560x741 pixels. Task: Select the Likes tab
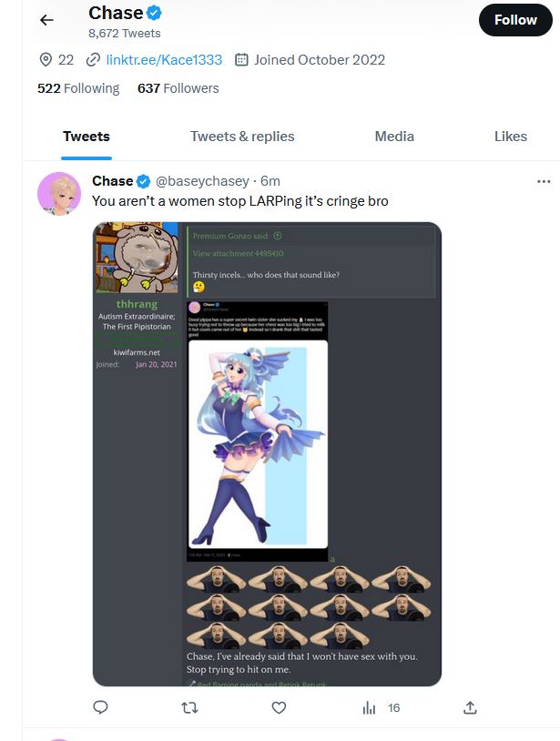[511, 137]
